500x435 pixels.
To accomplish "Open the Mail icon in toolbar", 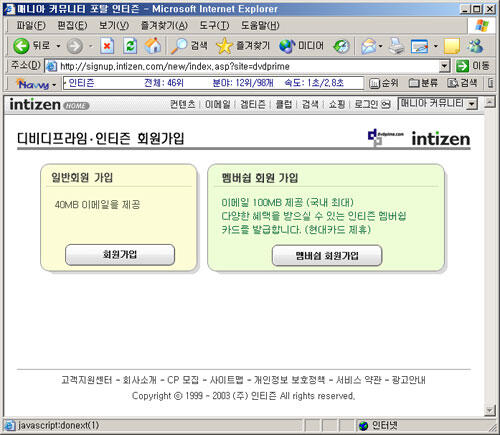I will (x=368, y=46).
